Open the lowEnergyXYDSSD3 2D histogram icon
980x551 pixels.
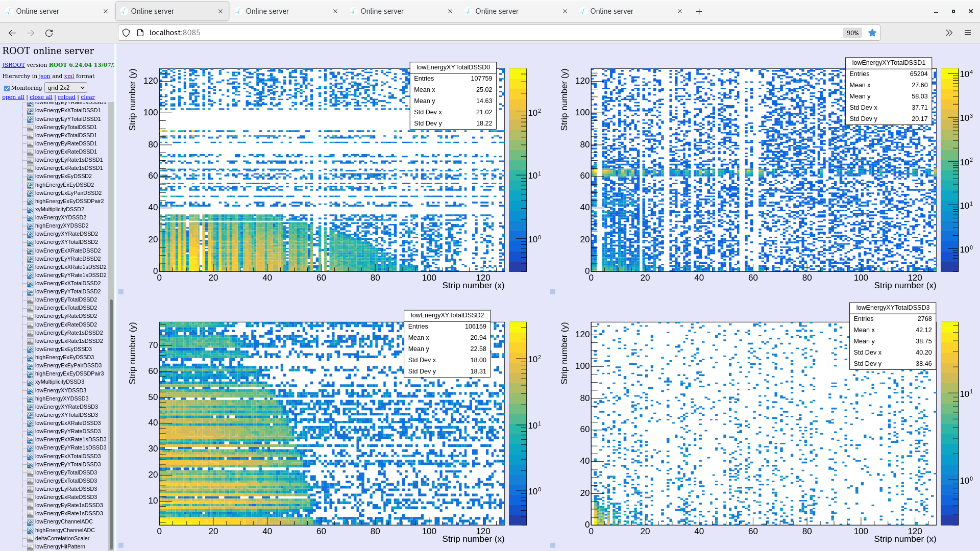coord(30,390)
